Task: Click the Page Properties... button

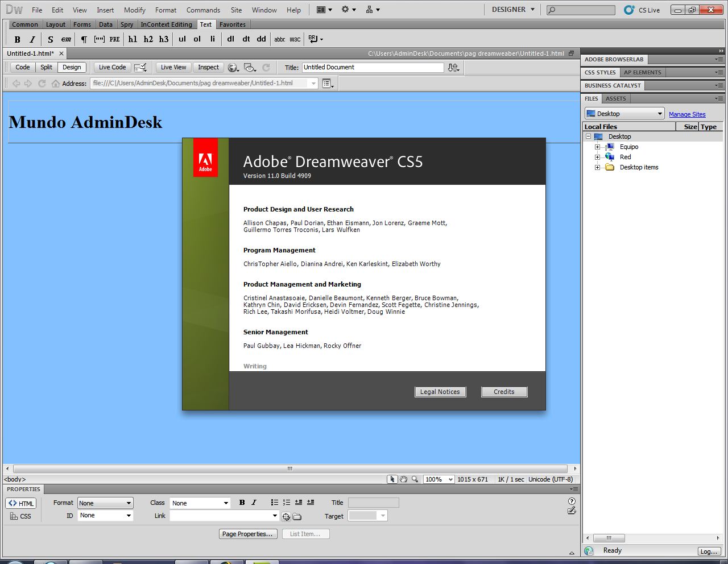Action: pos(249,534)
